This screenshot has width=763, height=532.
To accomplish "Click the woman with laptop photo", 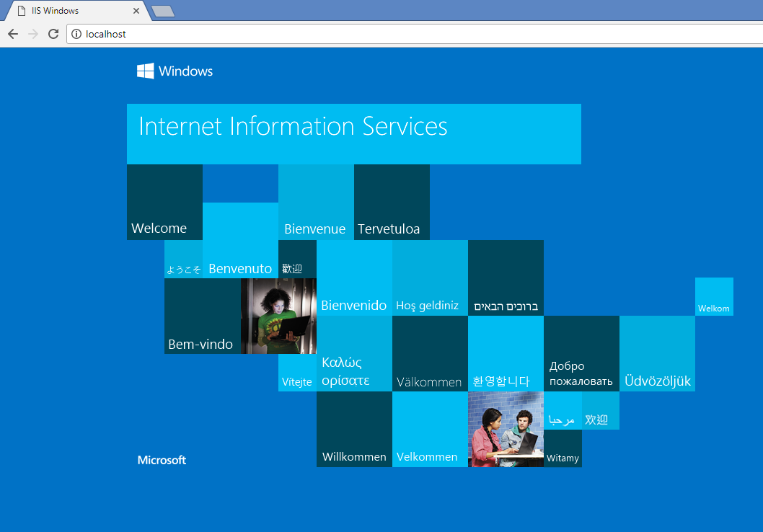I will click(x=278, y=316).
